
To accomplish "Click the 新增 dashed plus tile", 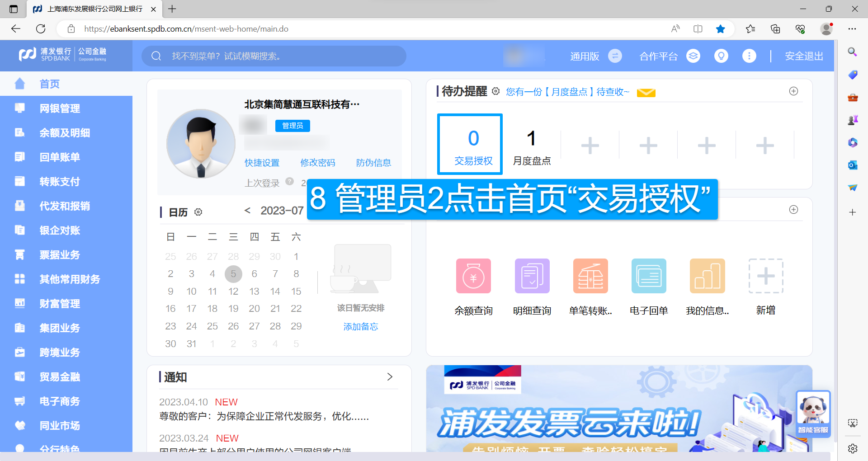I will click(766, 276).
